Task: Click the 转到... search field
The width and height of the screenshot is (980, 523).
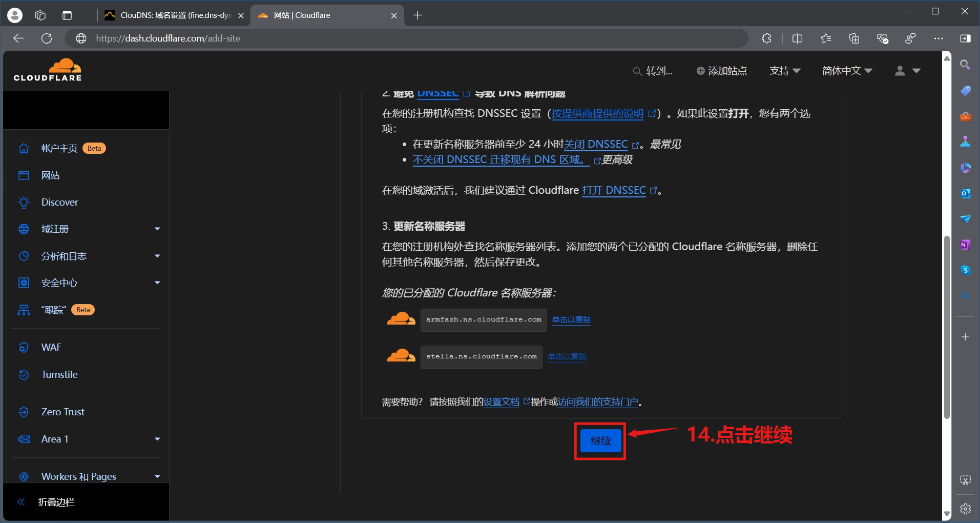Action: point(653,71)
